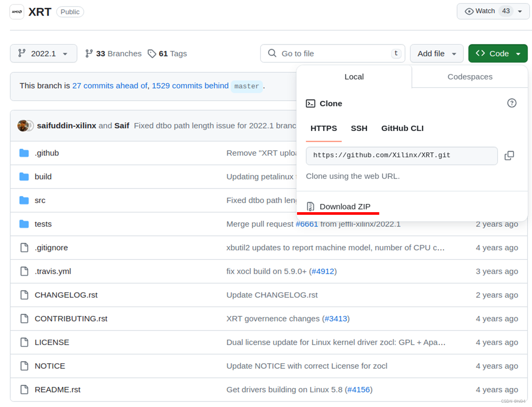View the master branch link
Screen dimensions: 532x407
tap(246, 86)
